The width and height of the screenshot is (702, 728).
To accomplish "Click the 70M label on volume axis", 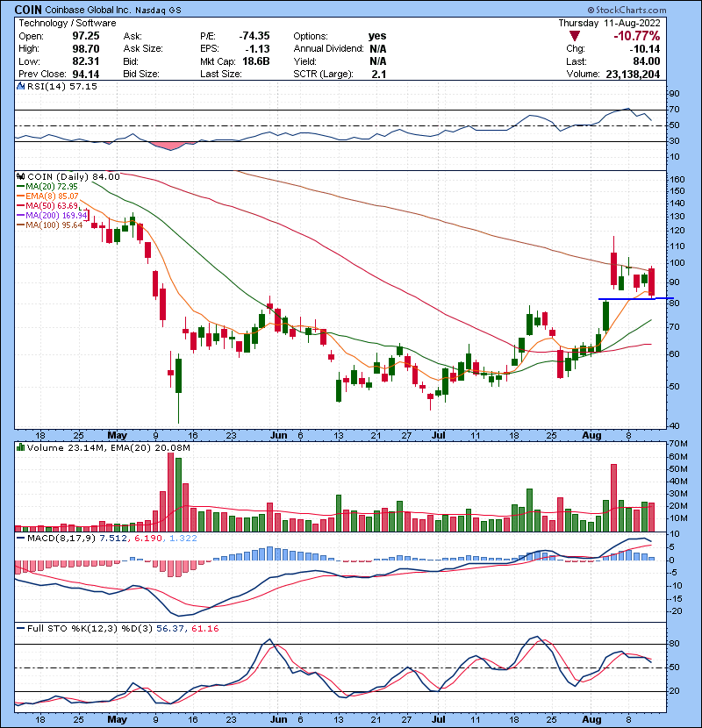I will (x=678, y=444).
